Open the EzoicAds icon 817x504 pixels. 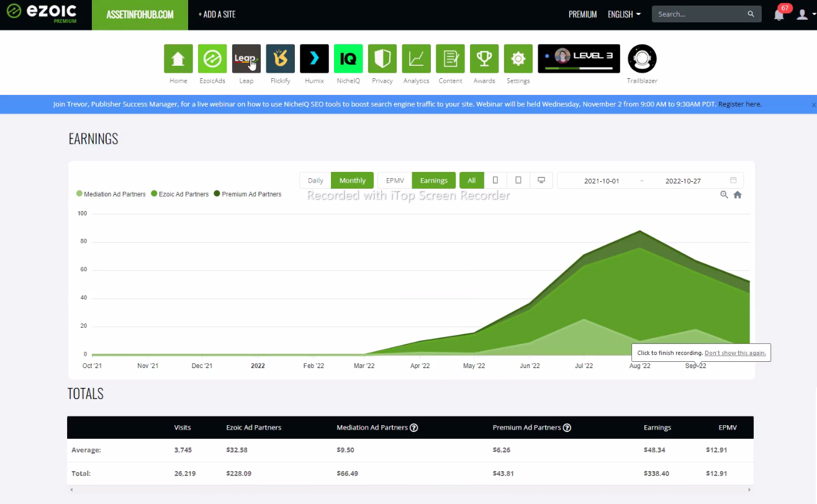pyautogui.click(x=212, y=58)
